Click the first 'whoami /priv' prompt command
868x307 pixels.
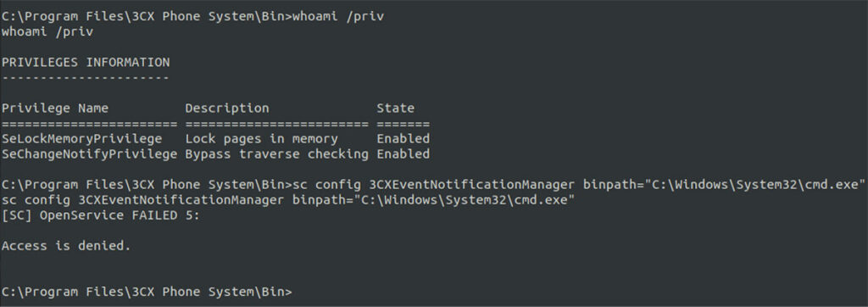pos(338,17)
